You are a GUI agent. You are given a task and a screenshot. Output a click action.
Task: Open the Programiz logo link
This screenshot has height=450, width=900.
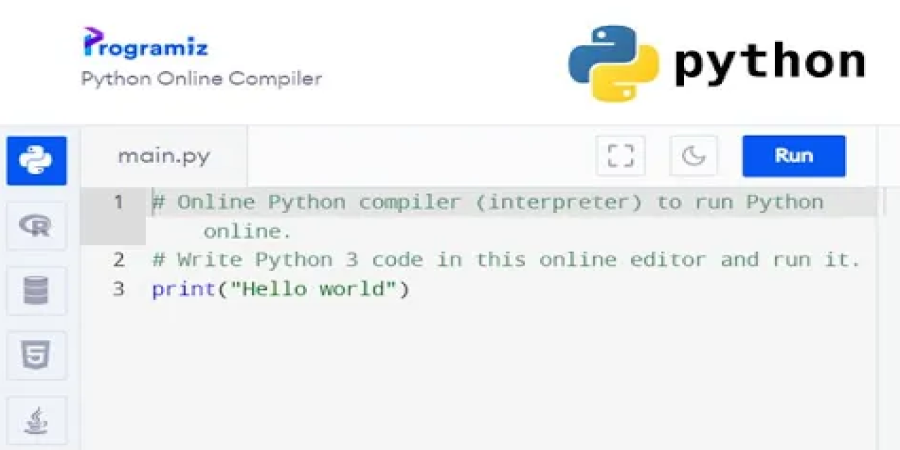coord(146,44)
